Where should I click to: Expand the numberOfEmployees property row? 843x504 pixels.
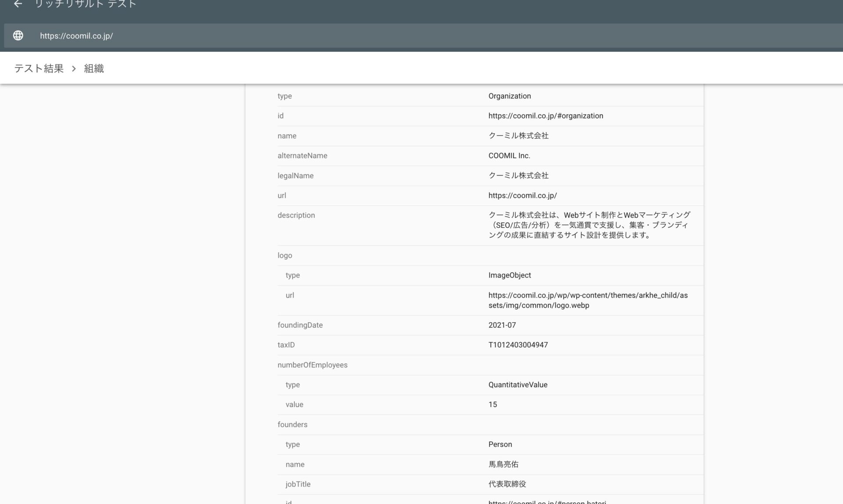pyautogui.click(x=313, y=365)
